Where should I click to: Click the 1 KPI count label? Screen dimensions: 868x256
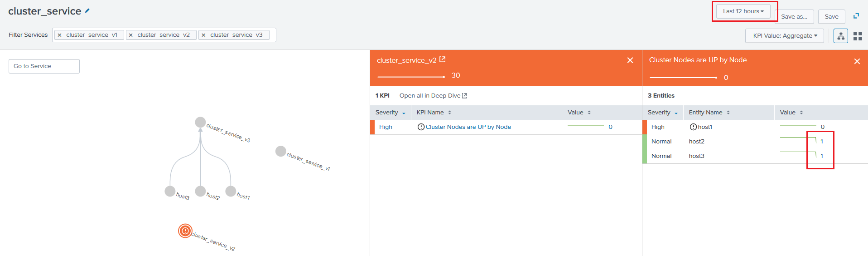pos(382,96)
